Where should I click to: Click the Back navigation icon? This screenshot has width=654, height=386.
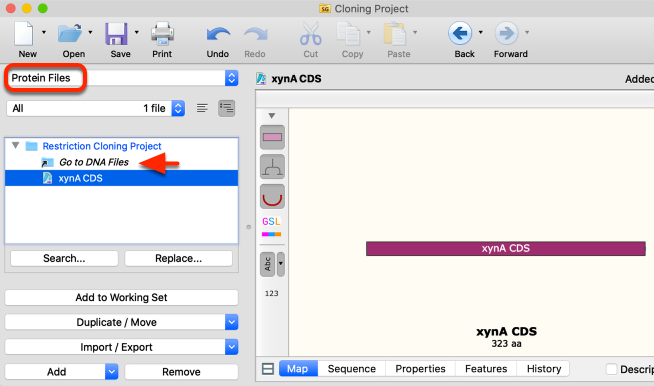point(460,33)
